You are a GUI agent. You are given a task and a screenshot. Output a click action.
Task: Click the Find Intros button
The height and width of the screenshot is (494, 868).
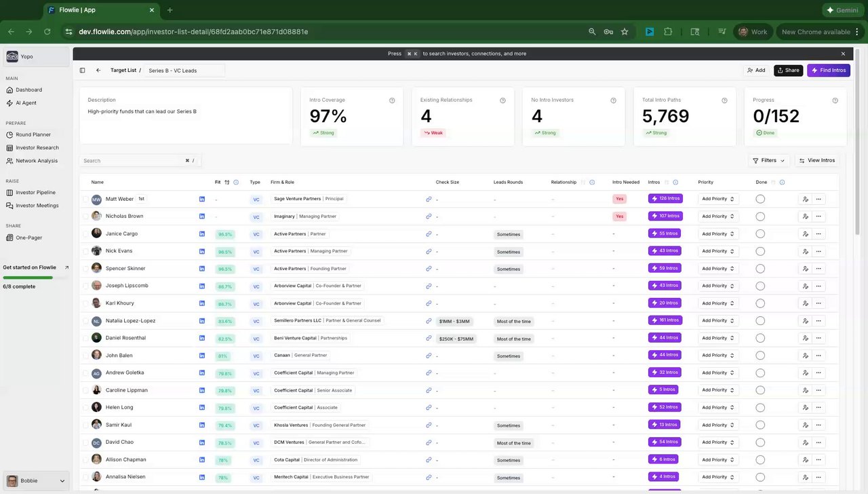(829, 71)
